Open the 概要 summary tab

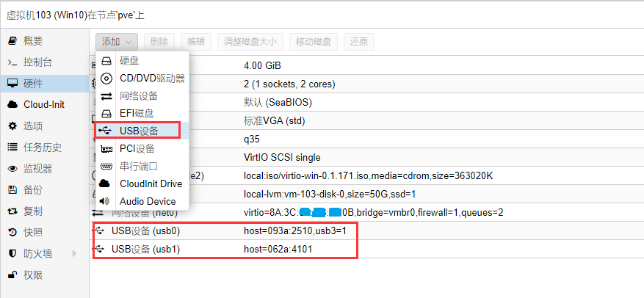[x=32, y=41]
